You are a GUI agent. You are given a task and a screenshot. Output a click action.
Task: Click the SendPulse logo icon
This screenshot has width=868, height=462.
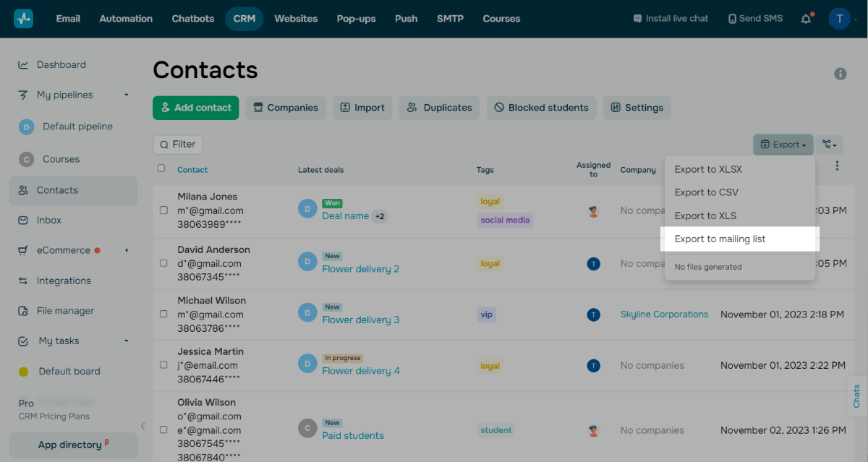point(23,19)
